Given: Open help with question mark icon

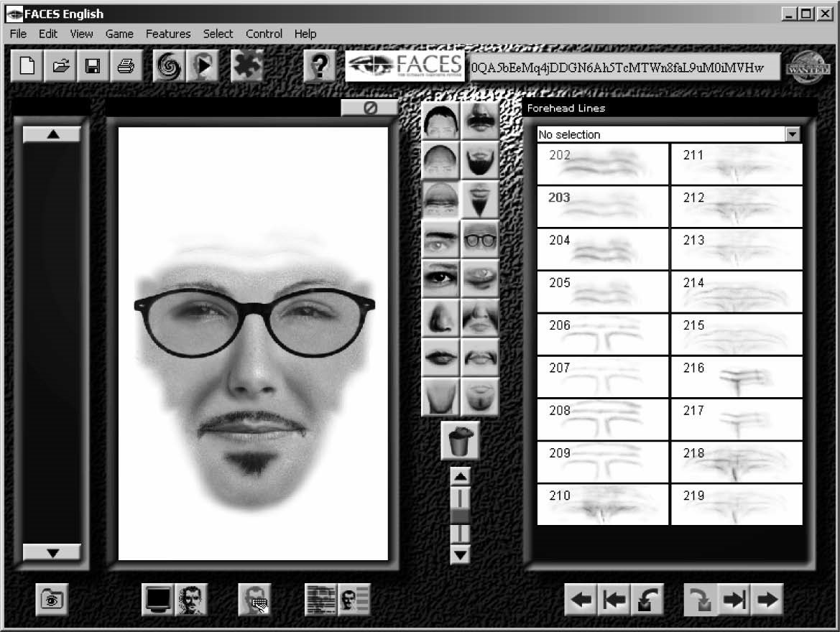Looking at the screenshot, I should click(319, 67).
